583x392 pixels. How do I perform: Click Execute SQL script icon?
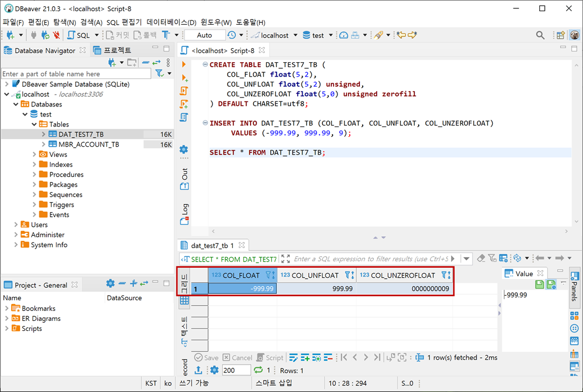coord(184,91)
